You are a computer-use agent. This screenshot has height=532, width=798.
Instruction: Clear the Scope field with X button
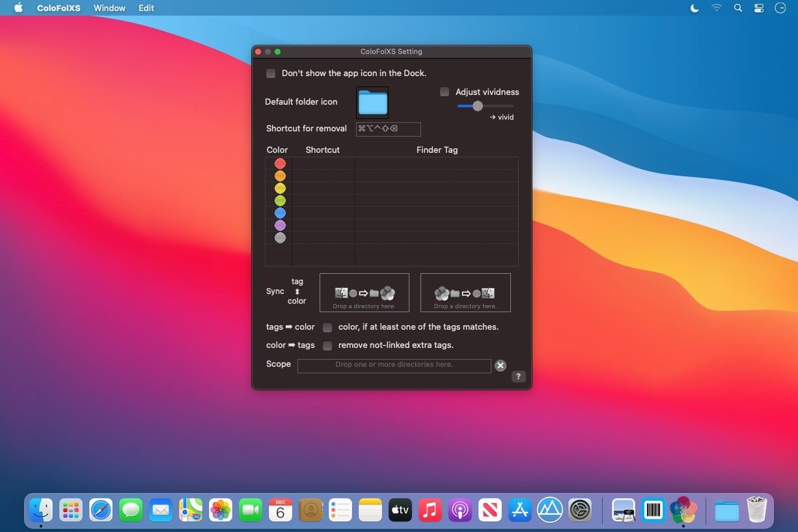500,366
